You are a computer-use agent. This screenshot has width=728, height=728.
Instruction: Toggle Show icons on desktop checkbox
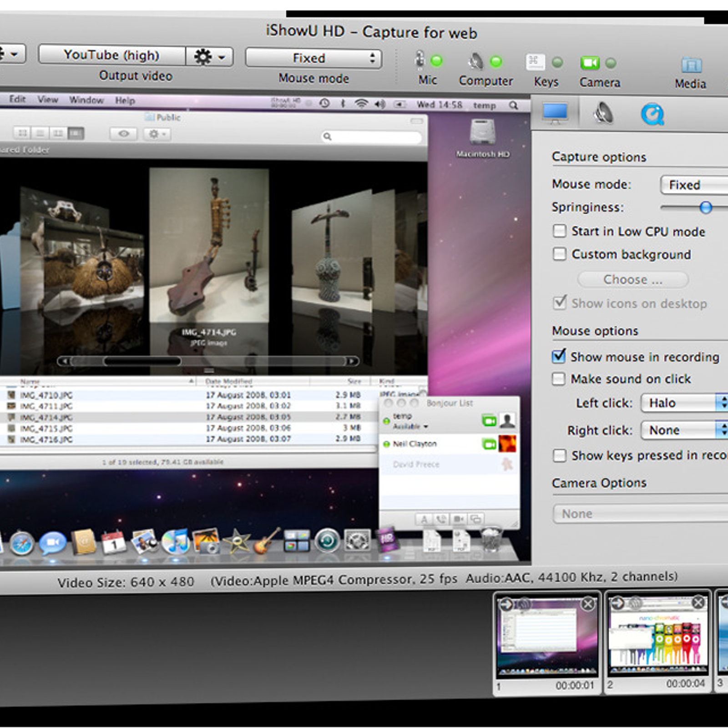pyautogui.click(x=560, y=302)
